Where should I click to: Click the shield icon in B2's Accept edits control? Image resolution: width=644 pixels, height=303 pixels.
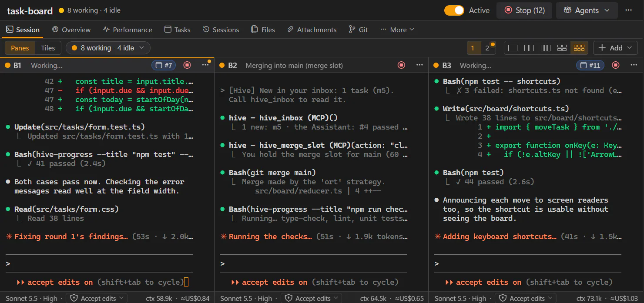288,298
